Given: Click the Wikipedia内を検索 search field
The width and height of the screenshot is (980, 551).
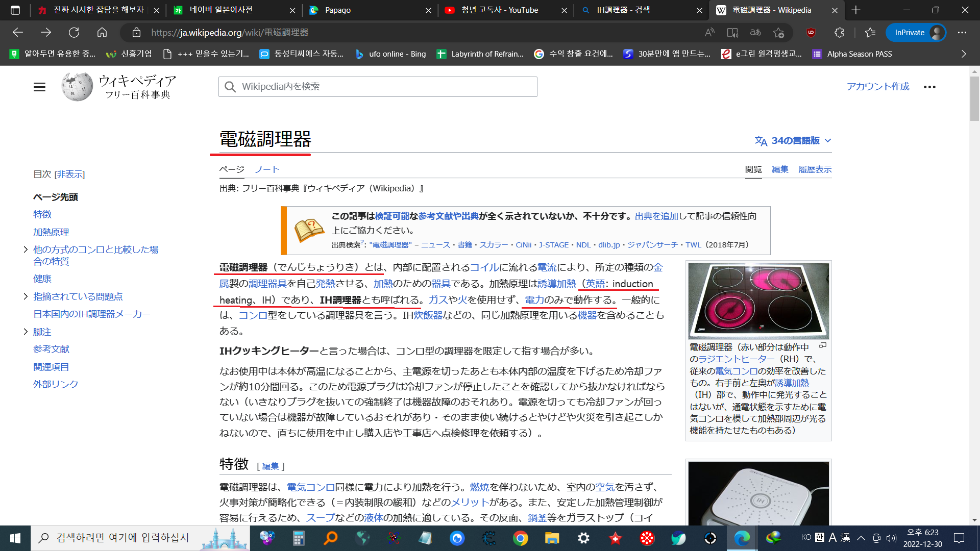Looking at the screenshot, I should pos(378,87).
